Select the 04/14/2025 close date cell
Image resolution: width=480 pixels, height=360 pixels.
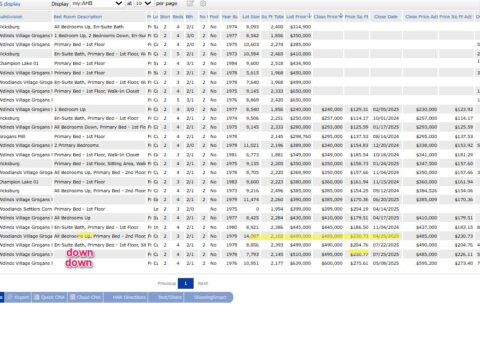386,209
